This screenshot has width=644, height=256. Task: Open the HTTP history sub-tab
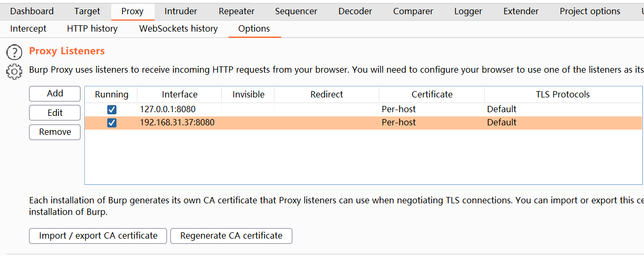point(92,29)
